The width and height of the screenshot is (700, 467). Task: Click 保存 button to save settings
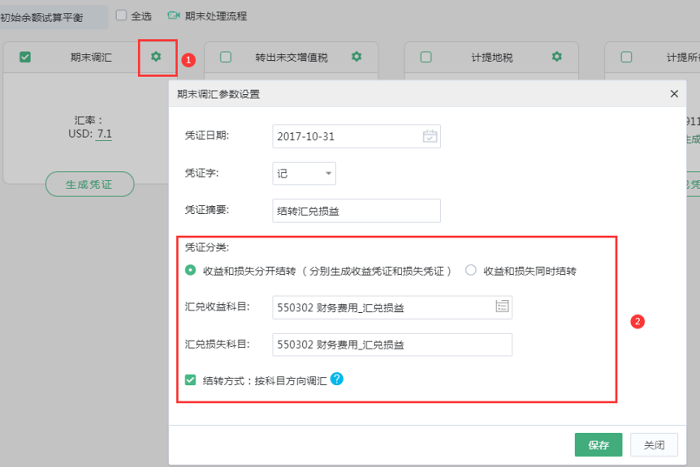click(598, 445)
